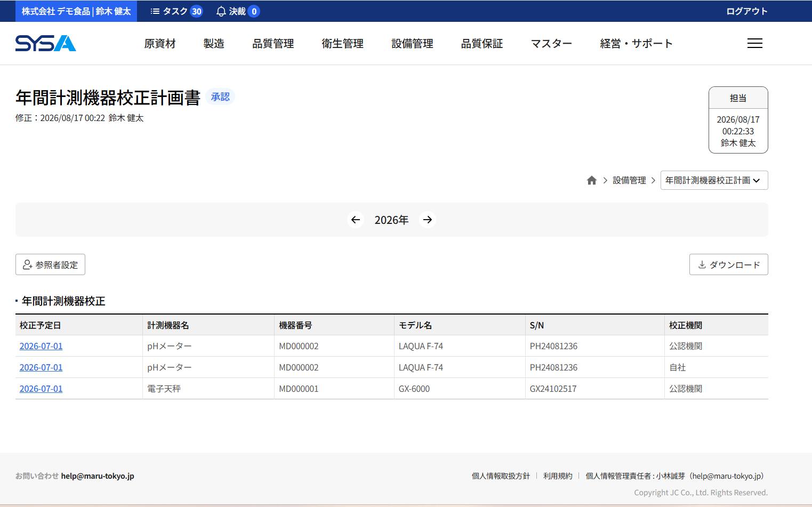
Task: Open 2026-07-01 link for 公認機関 pHメーター row
Action: click(41, 346)
